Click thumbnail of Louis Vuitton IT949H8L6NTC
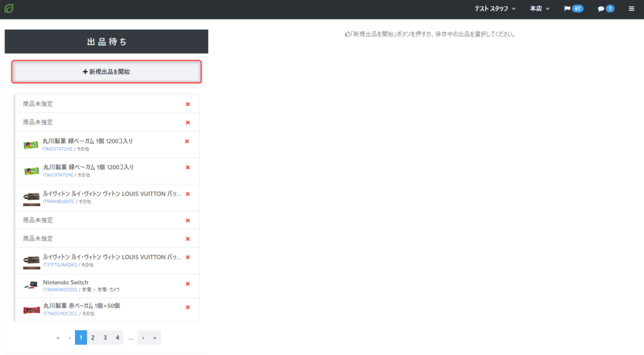This screenshot has height=355, width=644. coord(31,198)
